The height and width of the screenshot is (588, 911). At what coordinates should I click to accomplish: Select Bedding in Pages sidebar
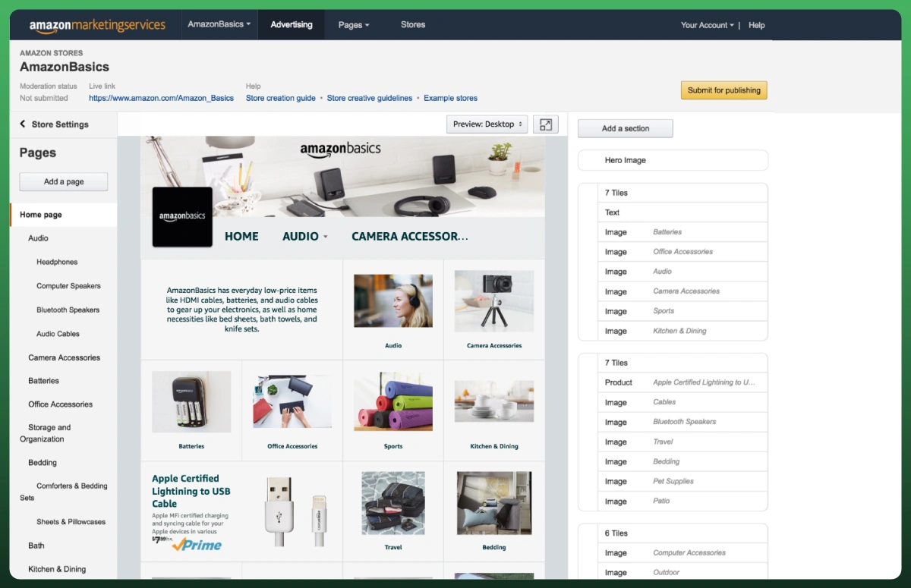(43, 463)
